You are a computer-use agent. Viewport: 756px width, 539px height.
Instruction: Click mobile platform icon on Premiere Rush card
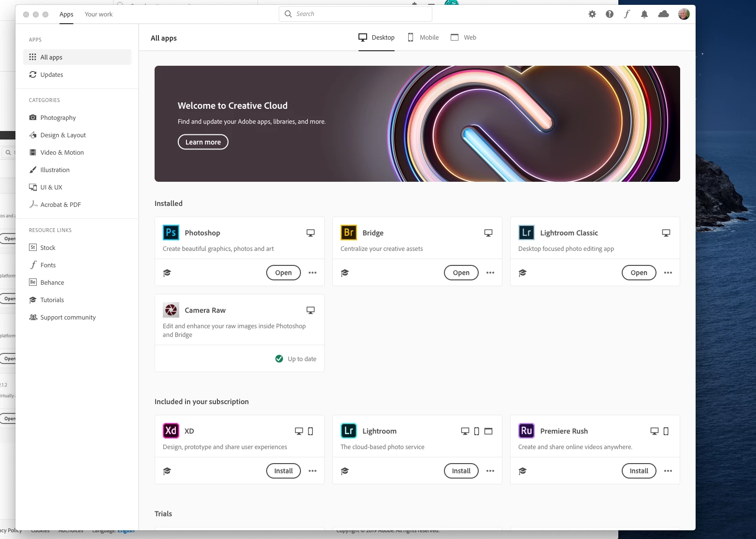tap(666, 431)
